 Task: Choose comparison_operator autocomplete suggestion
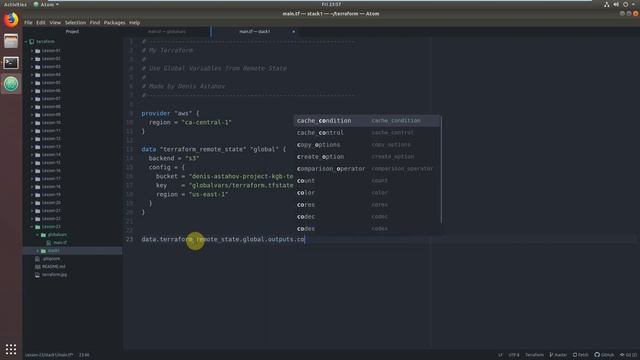coord(367,169)
